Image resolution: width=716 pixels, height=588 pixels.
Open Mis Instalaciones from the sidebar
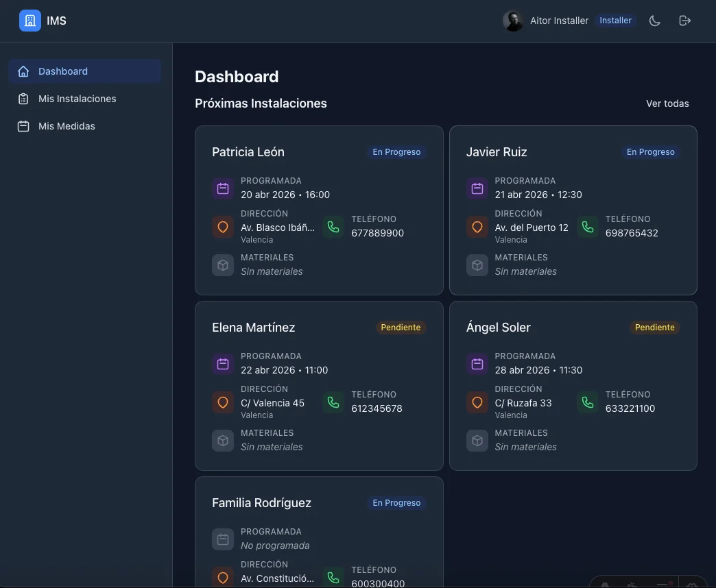77,98
